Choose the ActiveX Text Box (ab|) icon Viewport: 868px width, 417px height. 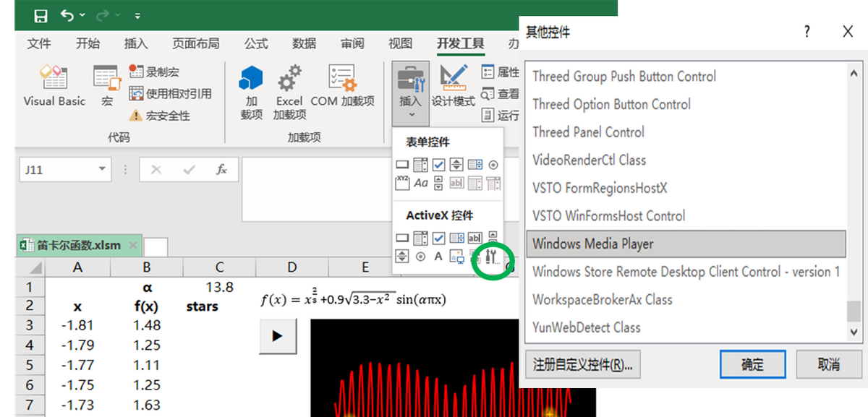pos(475,238)
